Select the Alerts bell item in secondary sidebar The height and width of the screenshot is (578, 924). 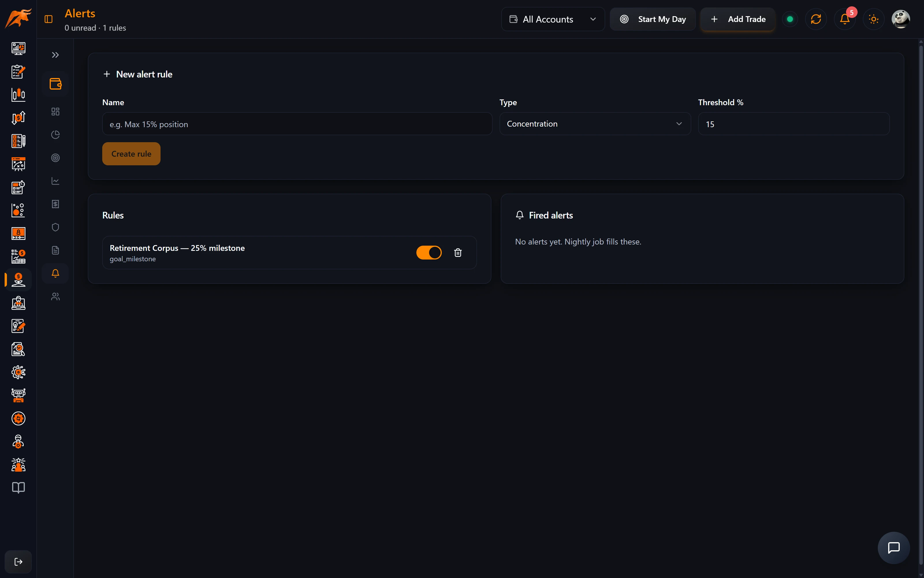[55, 273]
